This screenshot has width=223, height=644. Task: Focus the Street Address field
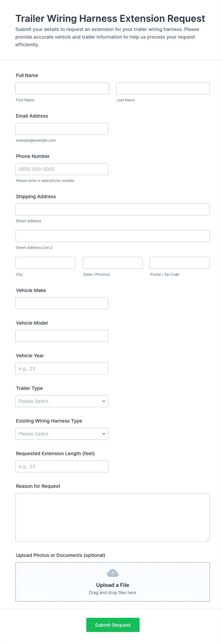point(112,209)
